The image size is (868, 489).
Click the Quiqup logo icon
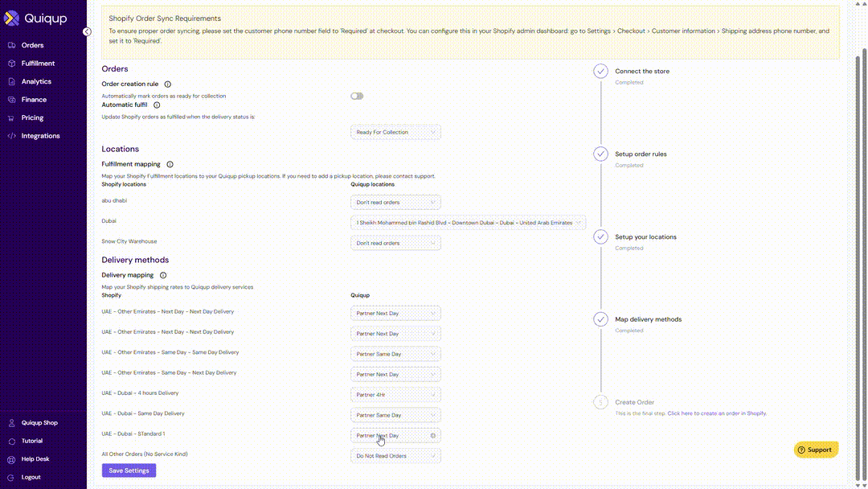(11, 18)
